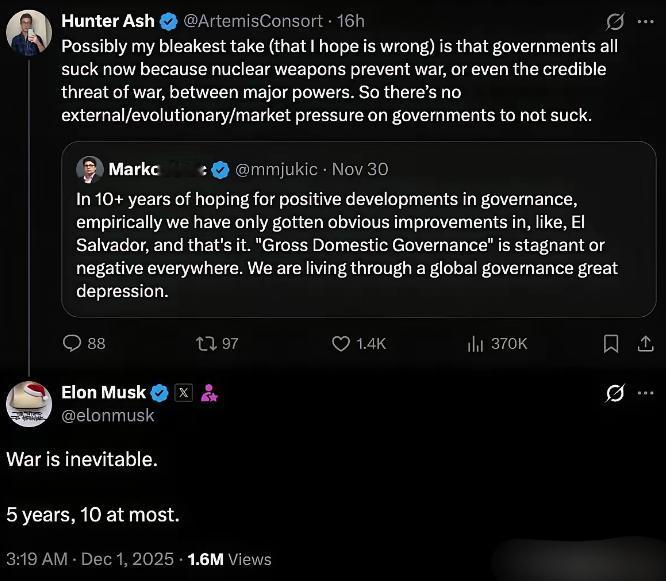666x581 pixels.
Task: View analytics showing 370K views
Action: pos(476,343)
